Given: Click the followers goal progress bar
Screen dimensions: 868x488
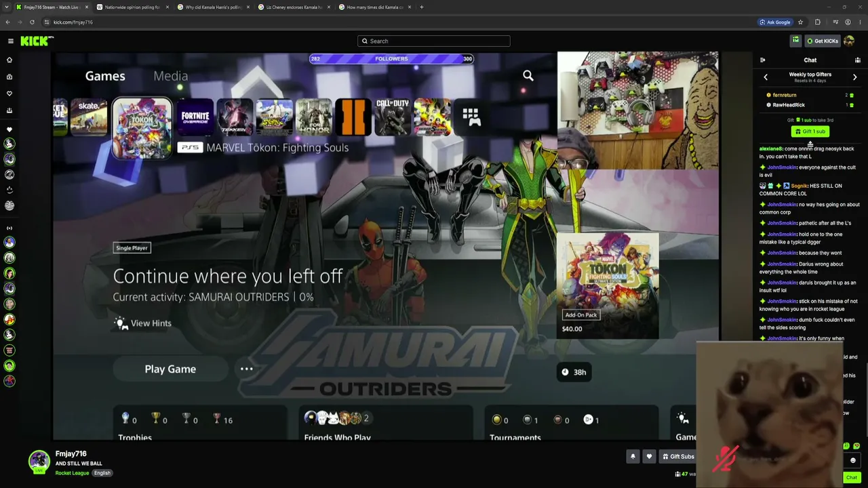Looking at the screenshot, I should click(391, 59).
